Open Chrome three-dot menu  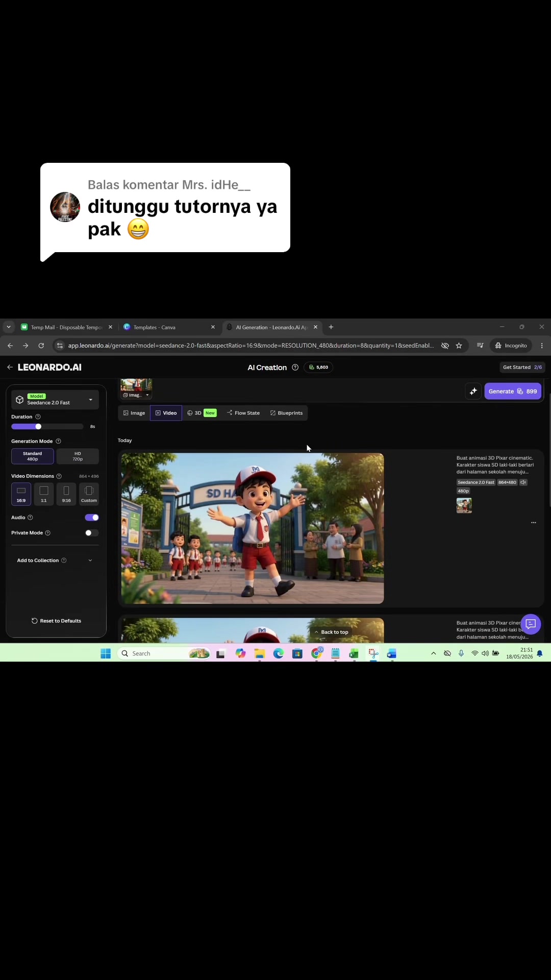coord(542,346)
